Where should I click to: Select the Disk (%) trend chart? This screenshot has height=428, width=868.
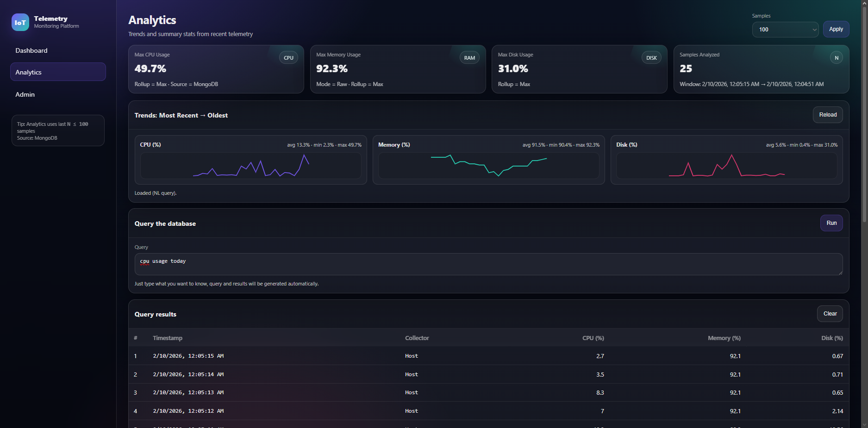(726, 166)
